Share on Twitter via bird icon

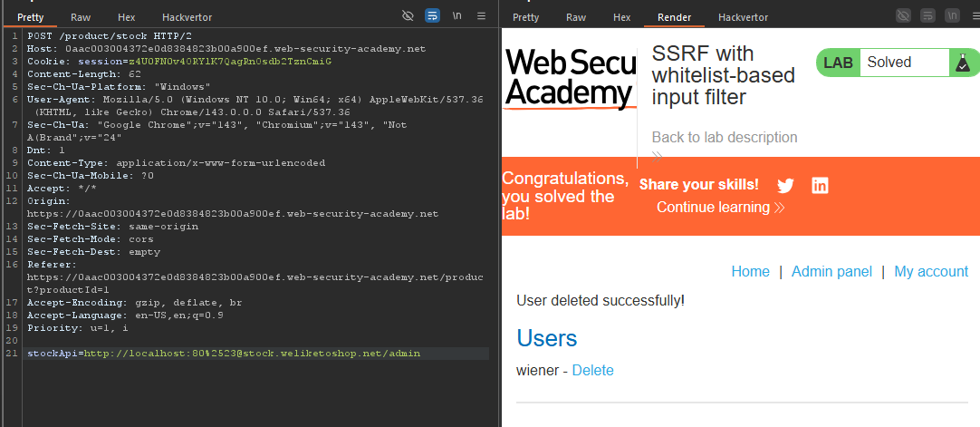coord(785,186)
